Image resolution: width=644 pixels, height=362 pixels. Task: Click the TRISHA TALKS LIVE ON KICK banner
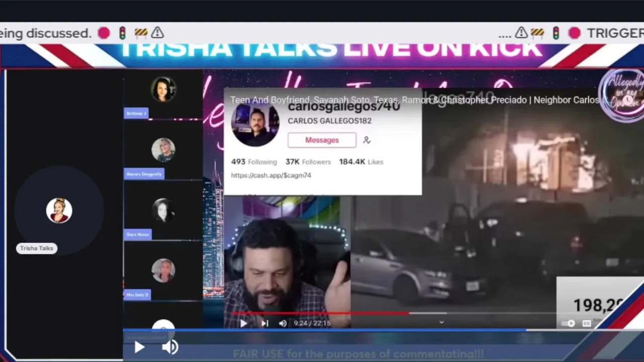331,50
